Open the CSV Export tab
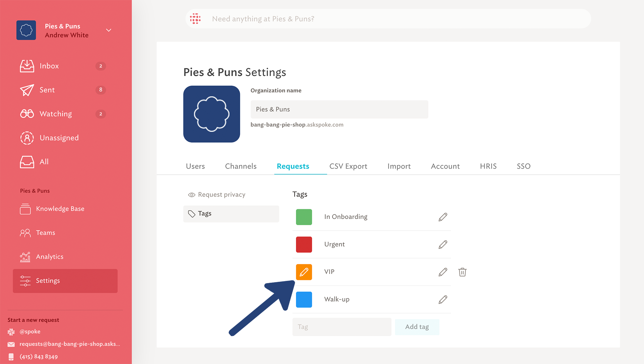Image resolution: width=644 pixels, height=364 pixels. 348,166
